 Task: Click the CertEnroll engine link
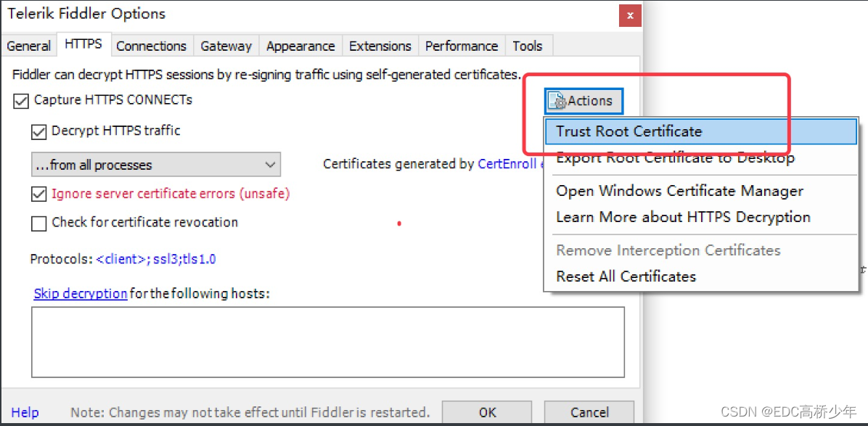(x=510, y=164)
